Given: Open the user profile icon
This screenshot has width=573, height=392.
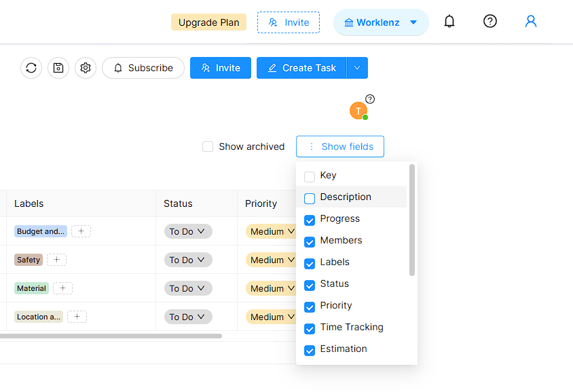Looking at the screenshot, I should [x=531, y=22].
